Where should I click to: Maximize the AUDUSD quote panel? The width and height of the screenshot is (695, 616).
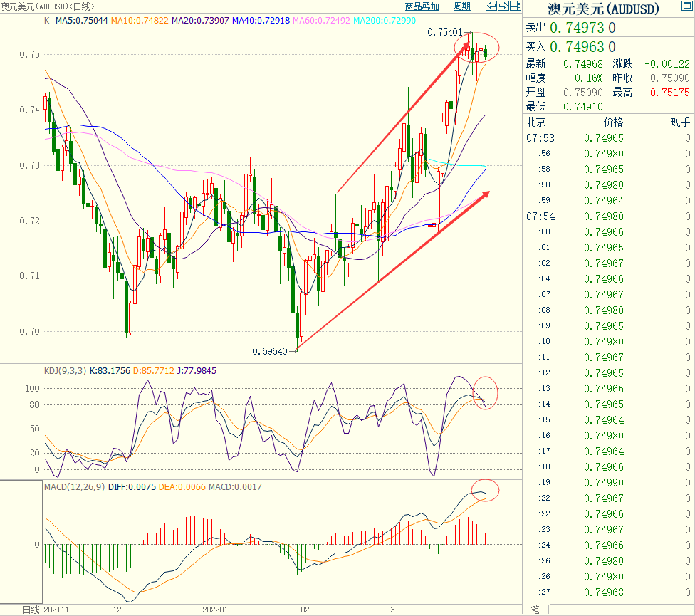[688, 5]
